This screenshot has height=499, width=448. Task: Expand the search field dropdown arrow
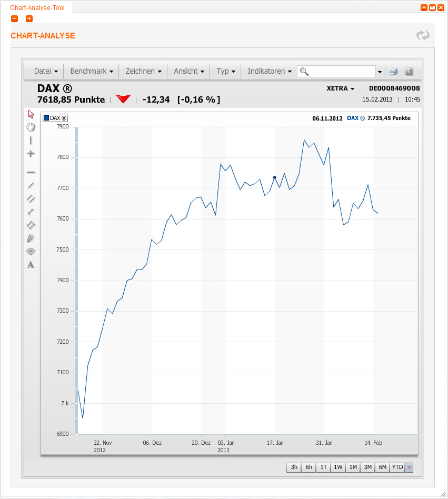(x=380, y=72)
